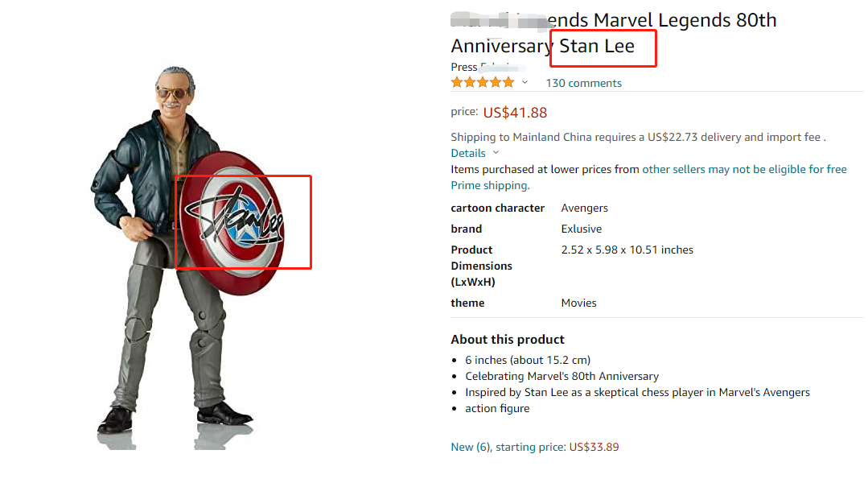This screenshot has height=483, width=868.
Task: Click the New (6) offers link
Action: [x=471, y=447]
